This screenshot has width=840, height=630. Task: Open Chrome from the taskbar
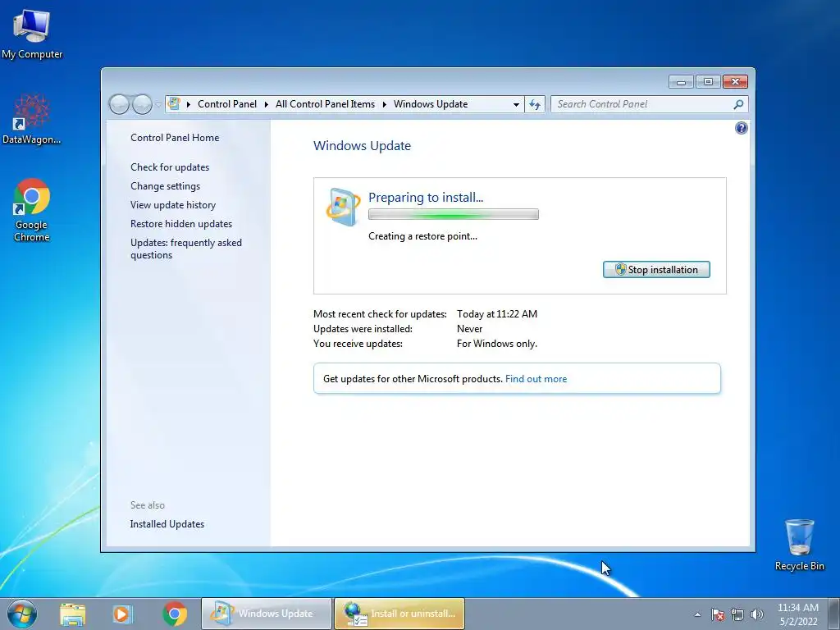[174, 614]
